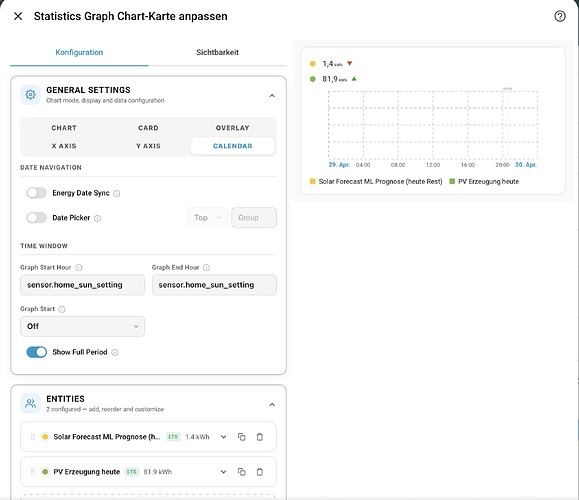Duplicate the Solar Forecast ML Prognose entity
This screenshot has width=579, height=500.
coord(241,437)
